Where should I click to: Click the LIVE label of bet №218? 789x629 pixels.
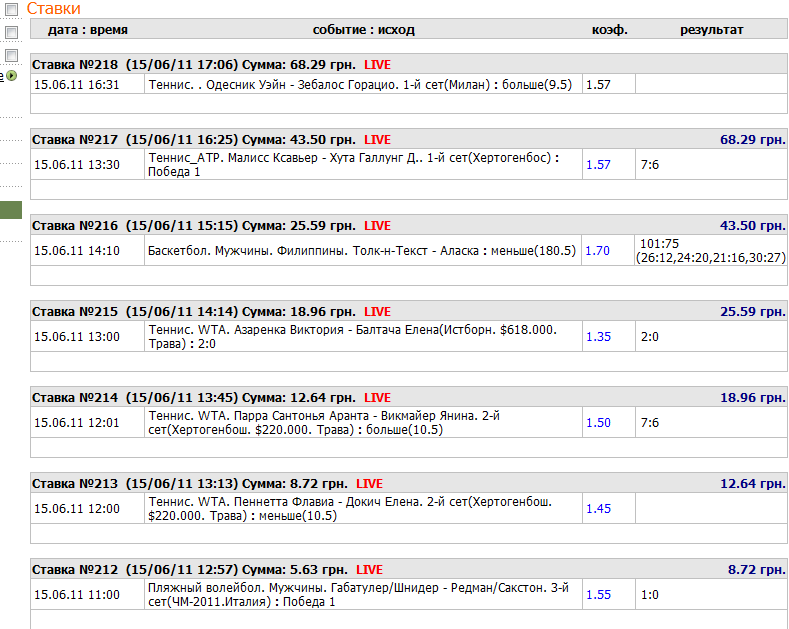pyautogui.click(x=377, y=65)
